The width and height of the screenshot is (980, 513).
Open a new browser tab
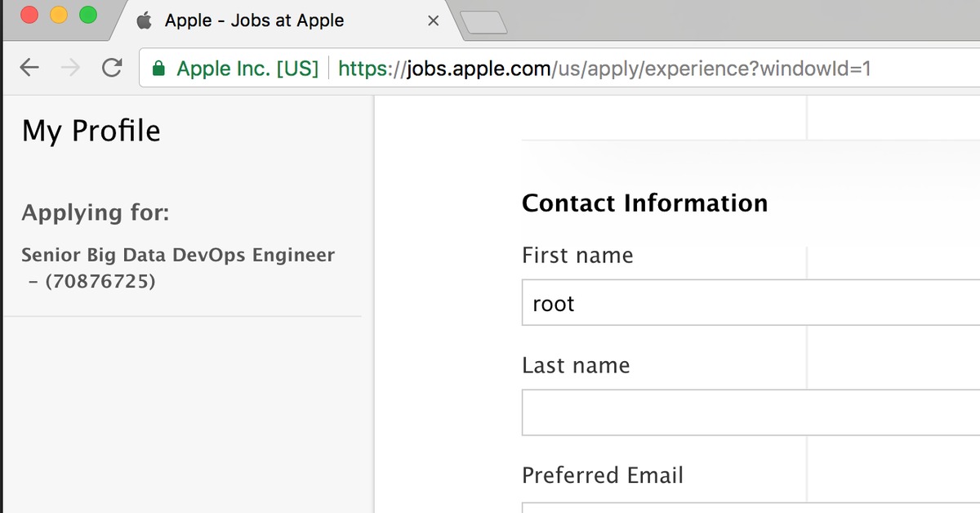tap(484, 22)
